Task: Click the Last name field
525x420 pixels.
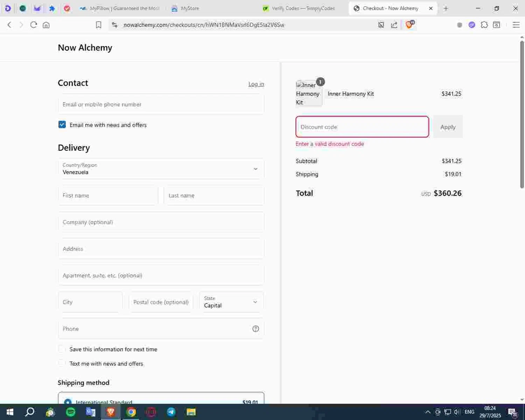Action: [x=214, y=195]
